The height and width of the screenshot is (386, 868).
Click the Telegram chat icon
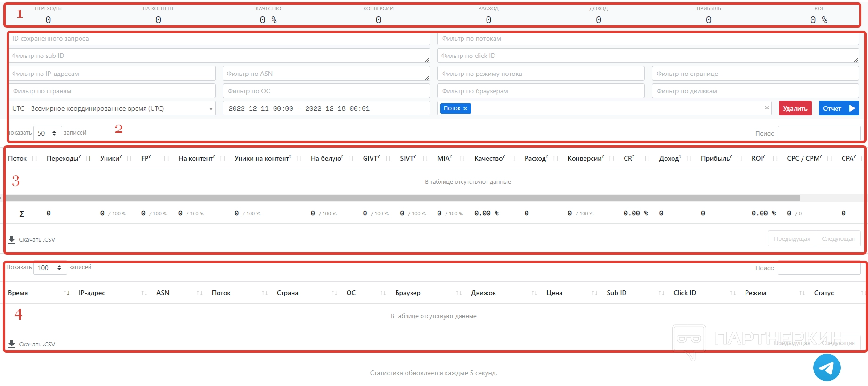[x=827, y=368]
